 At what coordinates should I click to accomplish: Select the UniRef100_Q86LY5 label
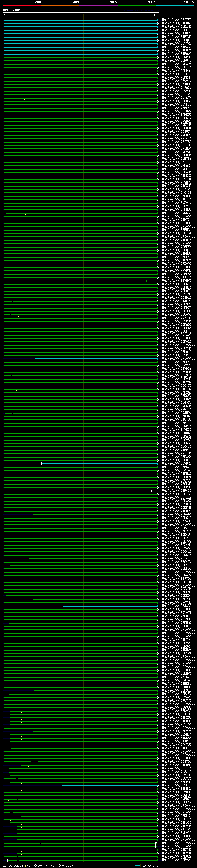(x=176, y=108)
